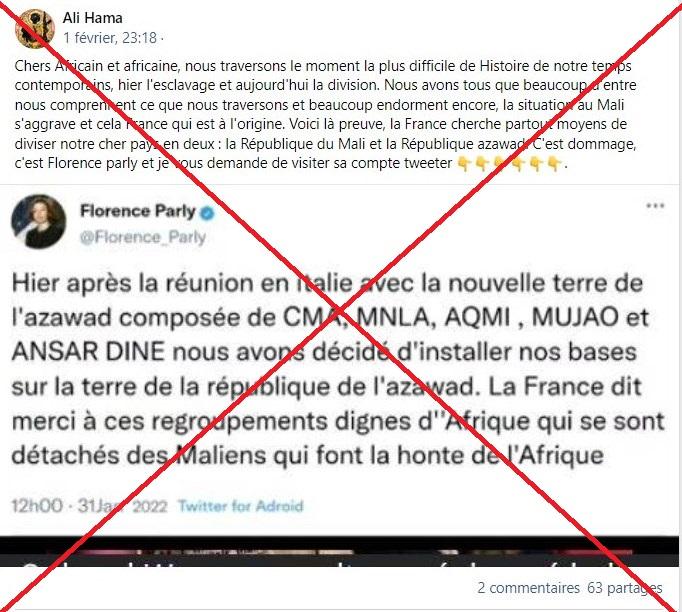
Task: Click the blue verified badge
Action: pos(207,213)
